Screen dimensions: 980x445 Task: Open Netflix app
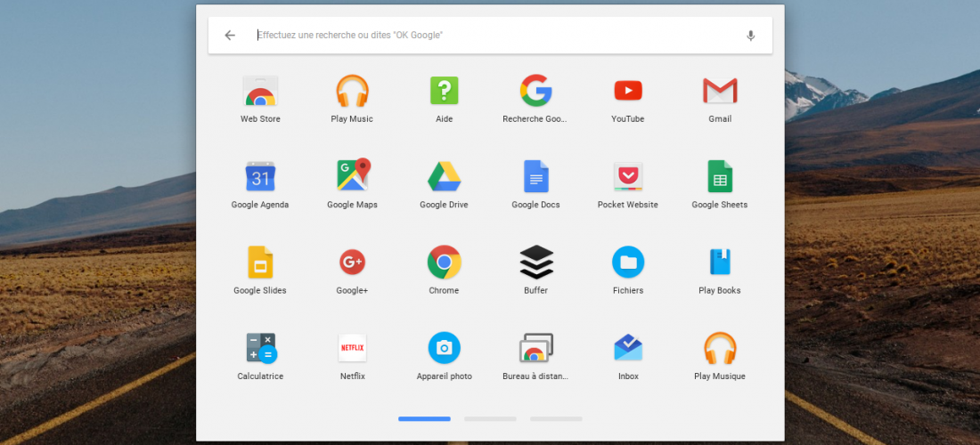pyautogui.click(x=352, y=348)
